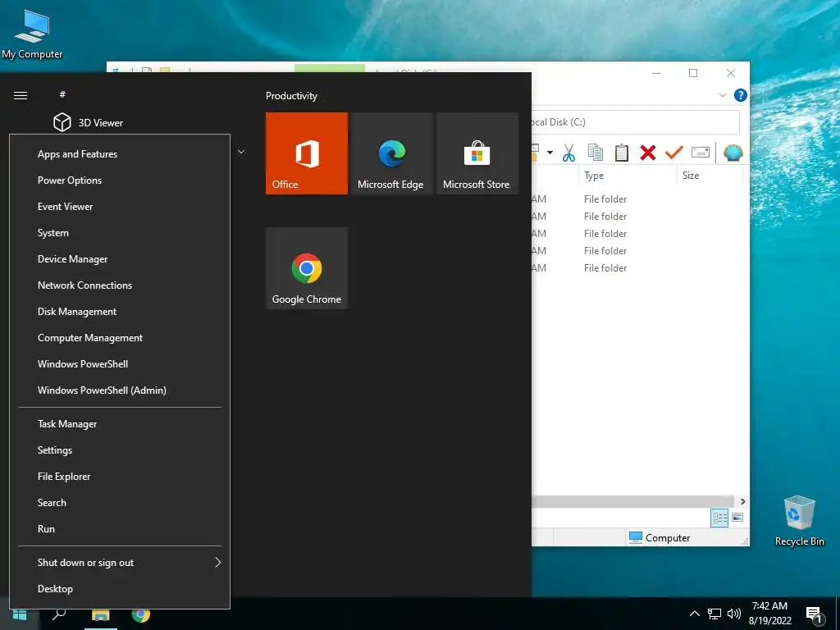The width and height of the screenshot is (840, 630).
Task: Click the Local Disk (C:) address bar
Action: click(x=636, y=122)
